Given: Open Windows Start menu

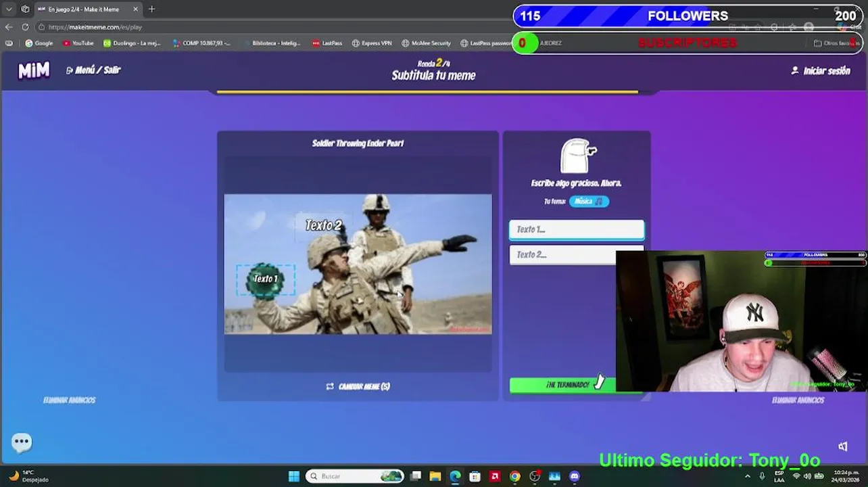Looking at the screenshot, I should (294, 476).
